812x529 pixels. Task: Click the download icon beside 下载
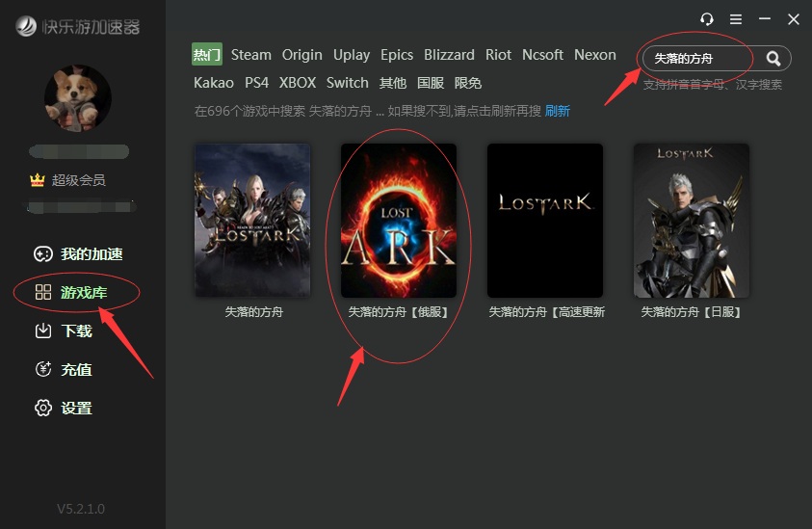[43, 331]
